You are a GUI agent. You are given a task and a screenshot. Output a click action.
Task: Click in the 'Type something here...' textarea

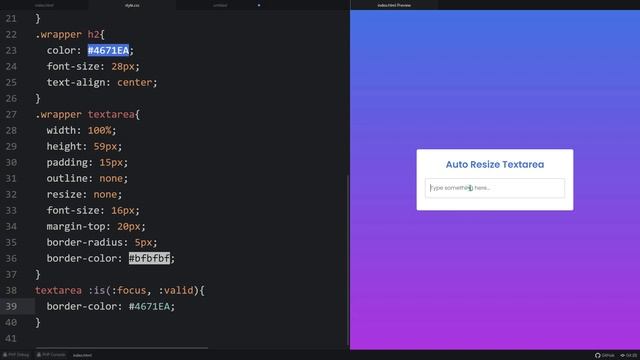(495, 188)
